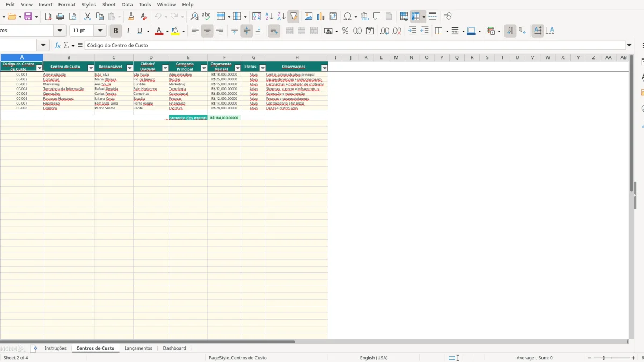
Task: Sort ascending
Action: (x=269, y=17)
